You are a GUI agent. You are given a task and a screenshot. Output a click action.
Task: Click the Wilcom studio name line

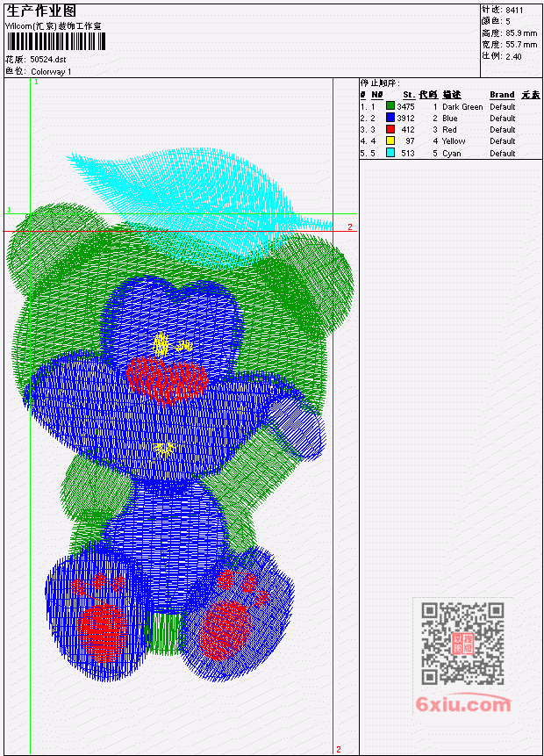point(54,26)
